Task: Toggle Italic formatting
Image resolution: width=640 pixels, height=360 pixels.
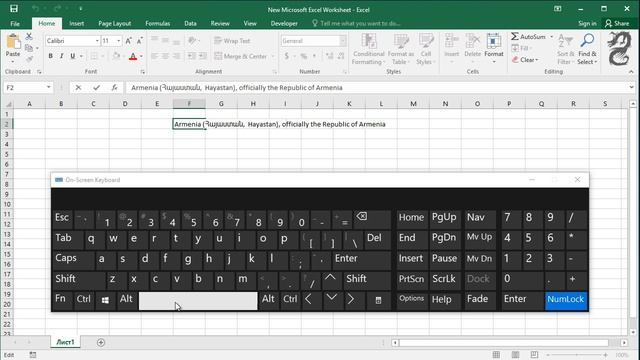Action: 61,56
